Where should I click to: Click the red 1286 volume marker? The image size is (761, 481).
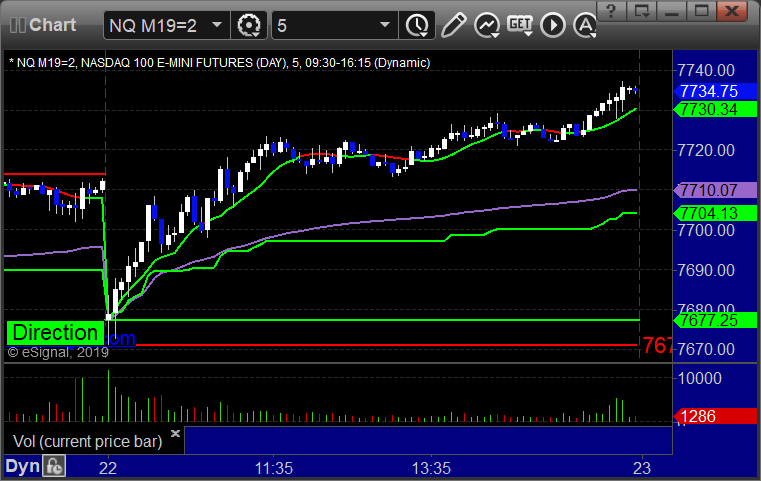715,416
